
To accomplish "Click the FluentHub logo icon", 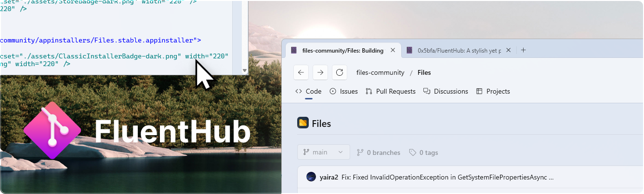I will (x=52, y=130).
